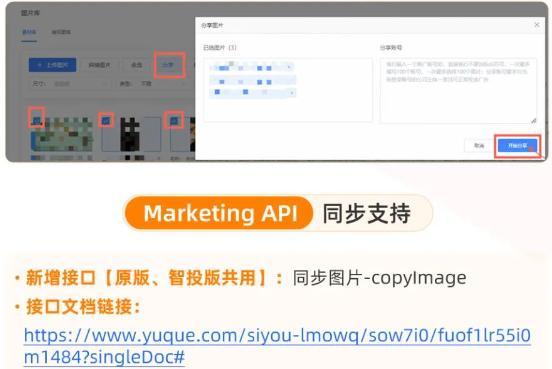Click the resize handle of the 分享账号 text area
This screenshot has height=369, width=552.
[x=534, y=120]
